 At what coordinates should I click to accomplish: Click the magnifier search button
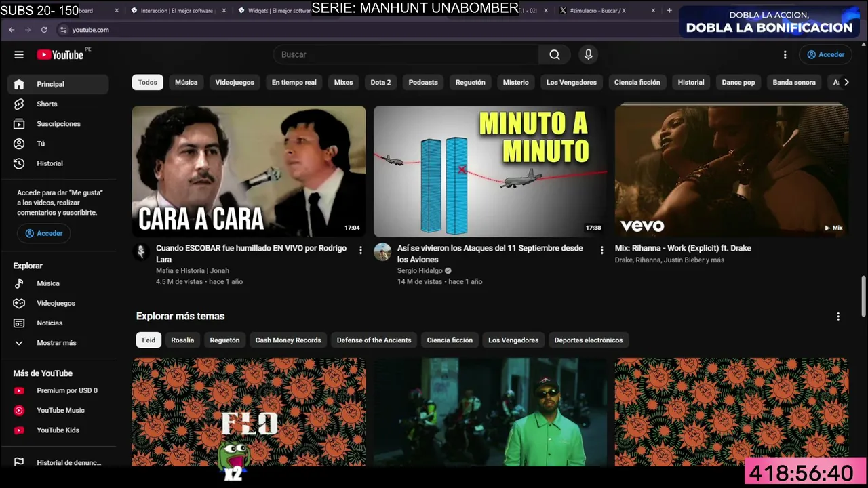pyautogui.click(x=555, y=54)
